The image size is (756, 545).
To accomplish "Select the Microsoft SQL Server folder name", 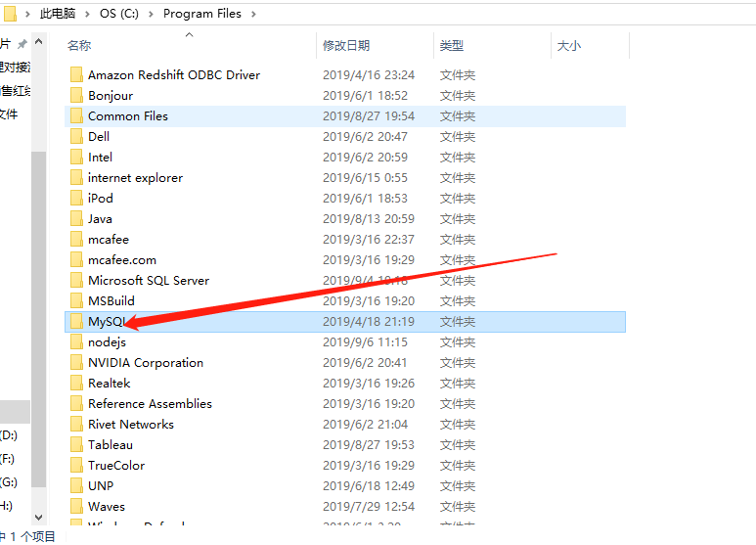I will click(149, 281).
